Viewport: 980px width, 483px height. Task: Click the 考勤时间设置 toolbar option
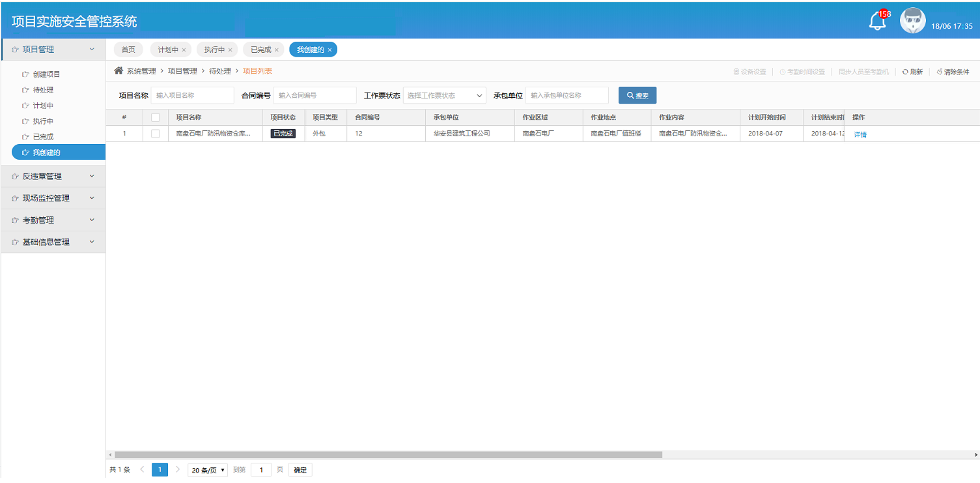tap(802, 72)
